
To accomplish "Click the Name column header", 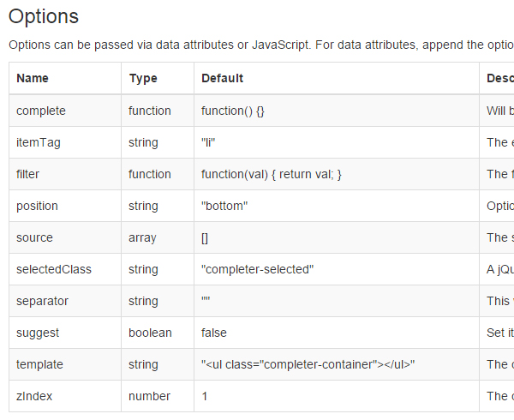I will tap(33, 78).
